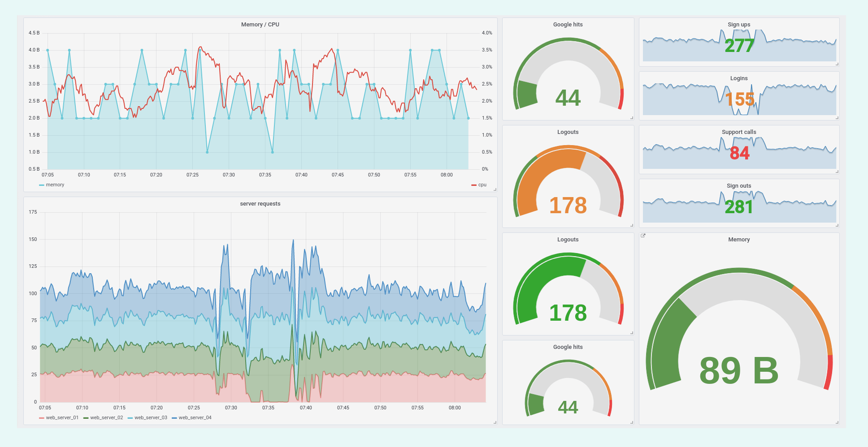This screenshot has height=447, width=868.
Task: Click the memory legend color swatch
Action: 42,185
